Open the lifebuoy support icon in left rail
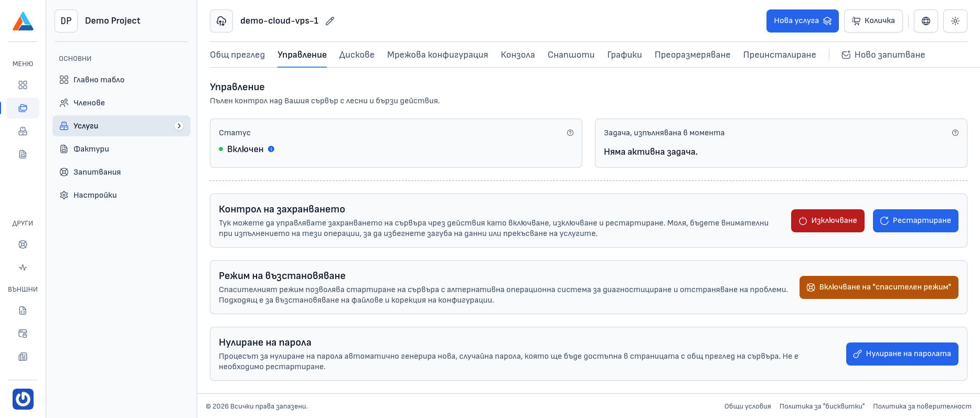The width and height of the screenshot is (980, 418). 23,244
